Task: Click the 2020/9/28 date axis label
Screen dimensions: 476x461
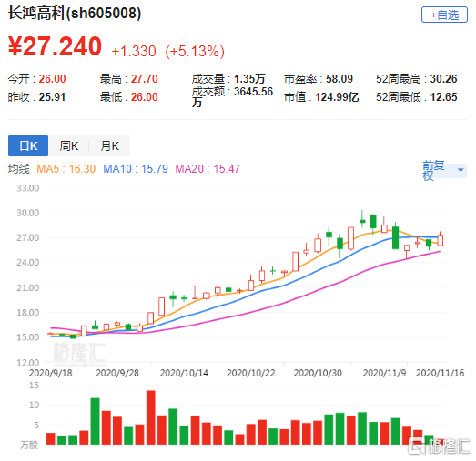Action: 117,373
